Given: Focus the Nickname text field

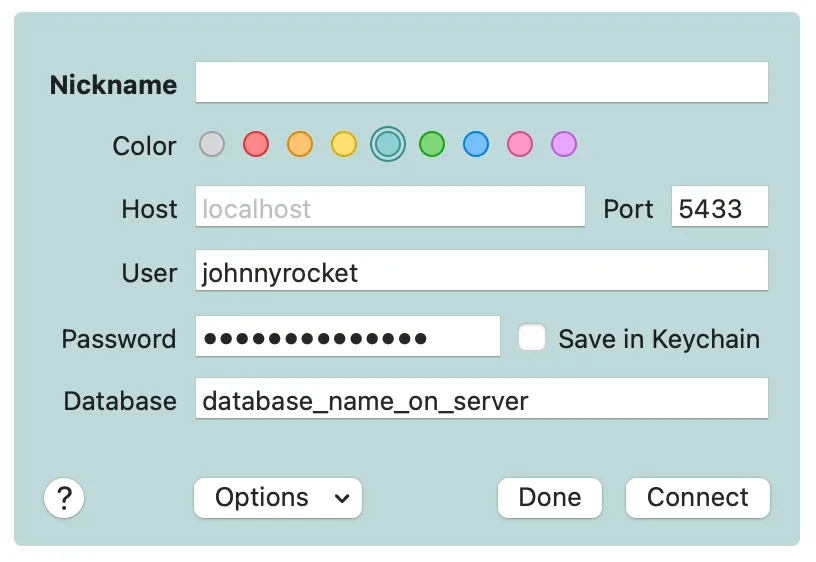Looking at the screenshot, I should (x=481, y=82).
